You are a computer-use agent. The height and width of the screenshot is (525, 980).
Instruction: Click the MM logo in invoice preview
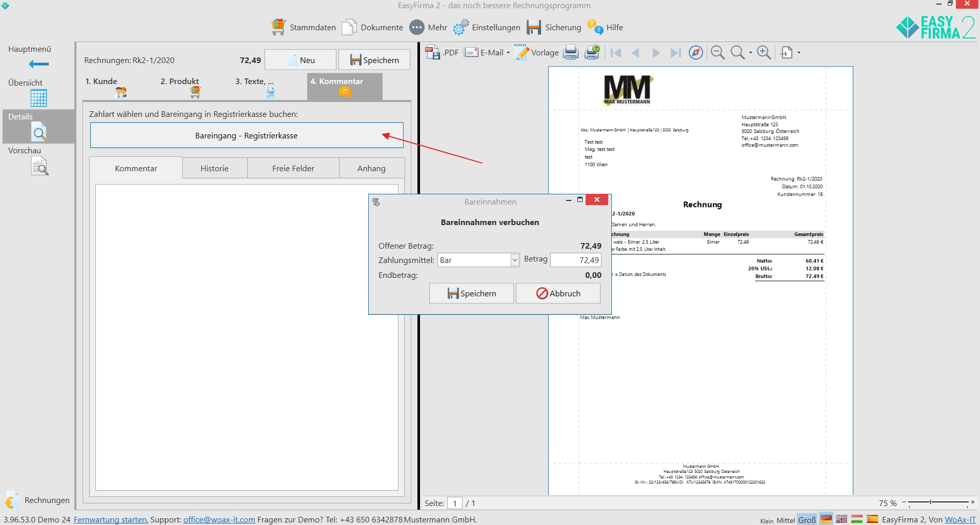click(x=627, y=90)
